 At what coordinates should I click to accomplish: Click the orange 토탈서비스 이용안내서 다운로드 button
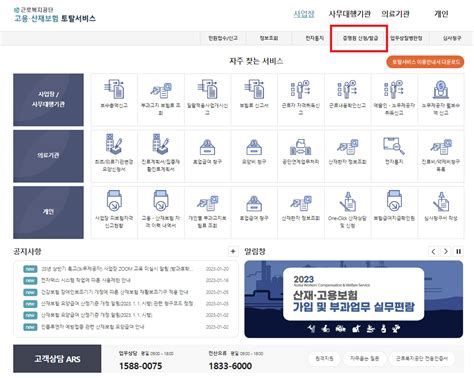tap(425, 62)
